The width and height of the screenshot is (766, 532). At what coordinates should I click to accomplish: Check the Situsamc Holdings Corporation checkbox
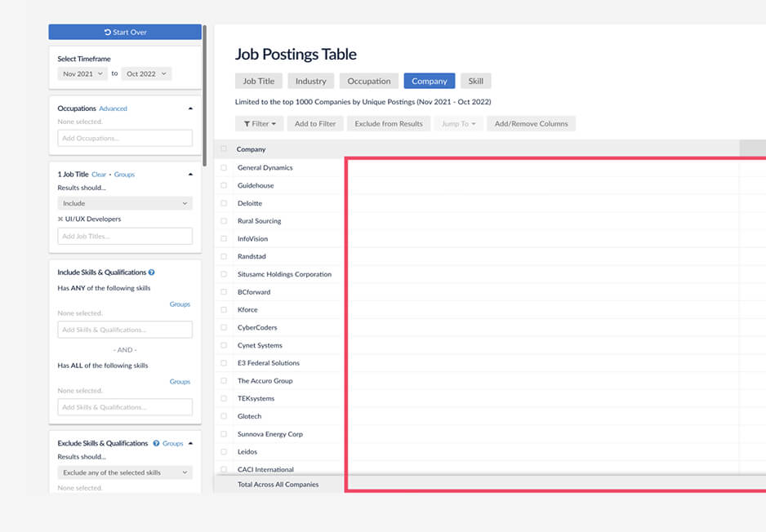pyautogui.click(x=224, y=274)
